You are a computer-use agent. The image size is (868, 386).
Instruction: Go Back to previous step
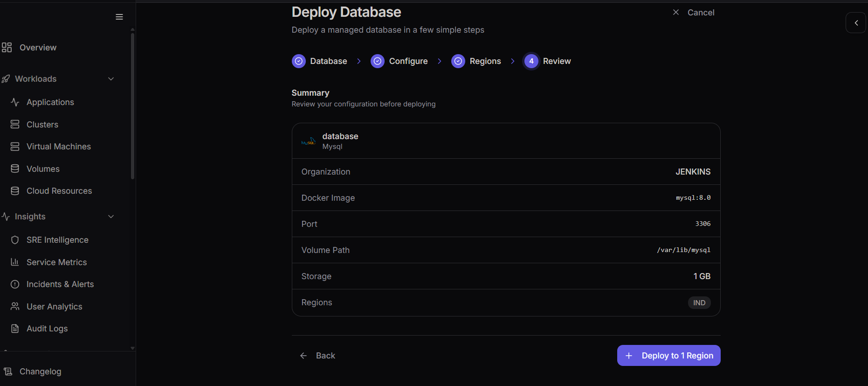(x=318, y=356)
